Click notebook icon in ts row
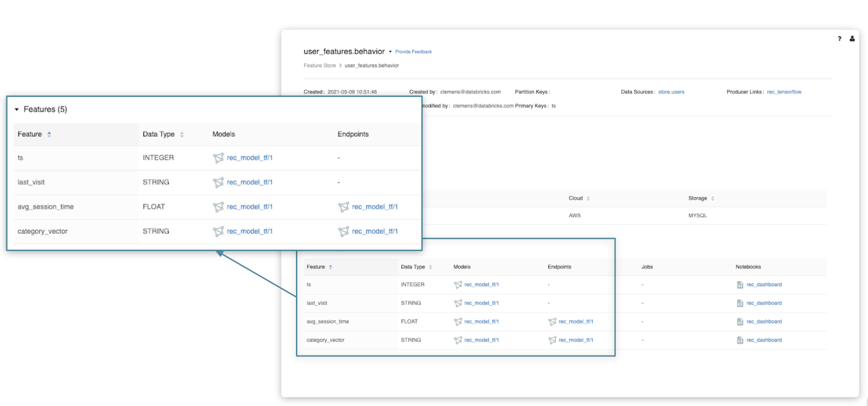 [x=740, y=285]
